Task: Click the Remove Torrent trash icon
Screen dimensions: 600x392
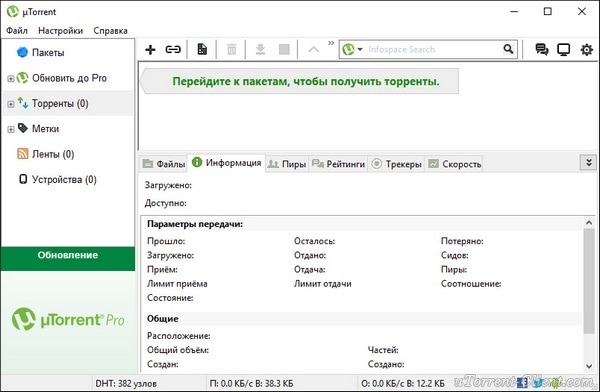Action: (x=232, y=49)
